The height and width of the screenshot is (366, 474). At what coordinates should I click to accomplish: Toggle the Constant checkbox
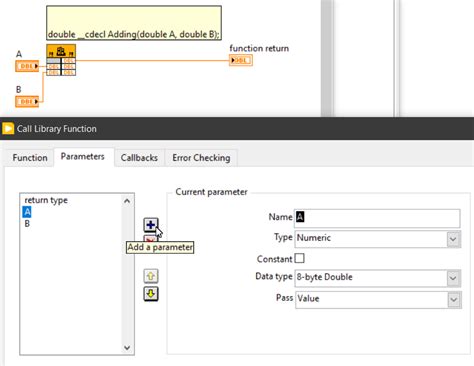coord(299,258)
